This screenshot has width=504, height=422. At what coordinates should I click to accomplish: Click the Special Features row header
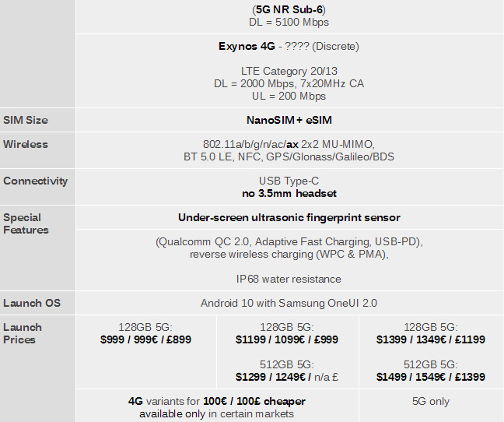[x=26, y=223]
